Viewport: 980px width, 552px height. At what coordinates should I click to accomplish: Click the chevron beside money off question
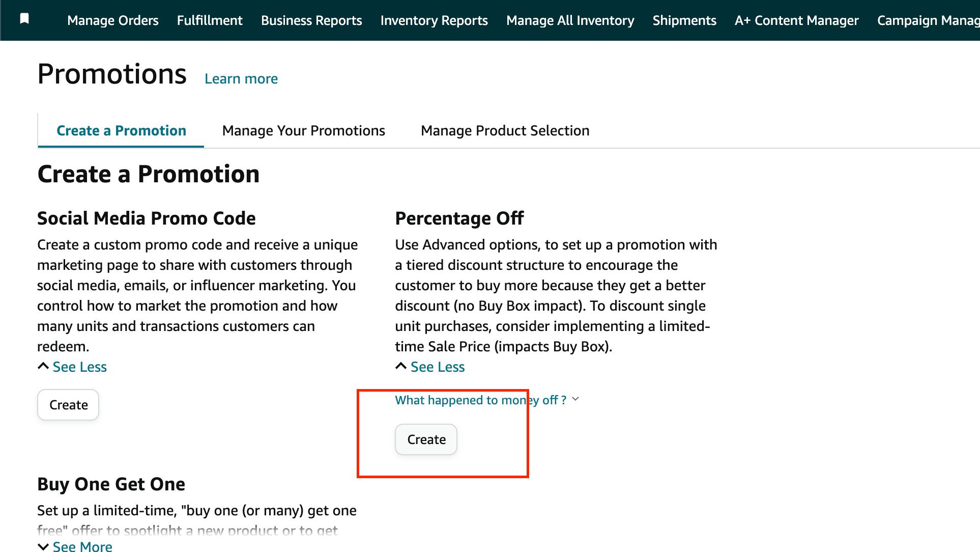pos(575,399)
